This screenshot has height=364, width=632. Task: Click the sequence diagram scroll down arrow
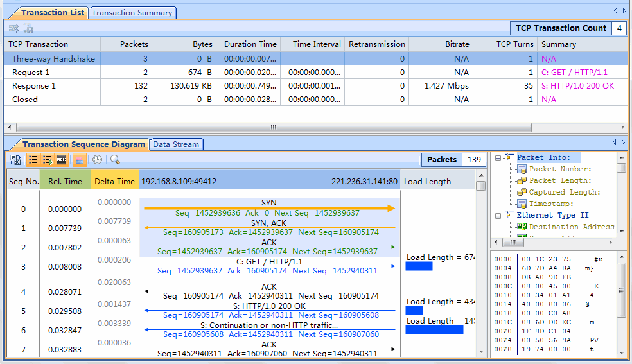(x=481, y=352)
